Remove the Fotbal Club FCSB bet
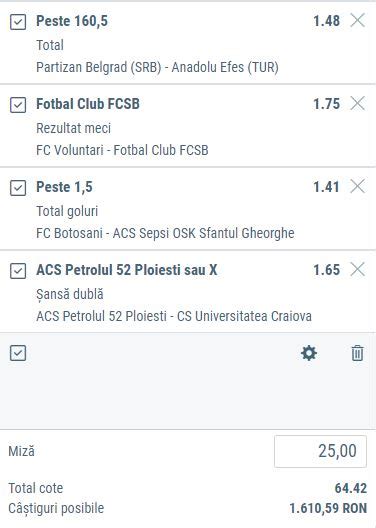 [357, 103]
